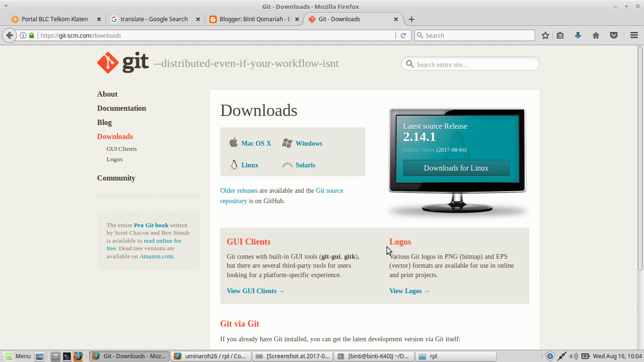644x362 pixels.
Task: Click the read online for free link
Action: coord(144,245)
